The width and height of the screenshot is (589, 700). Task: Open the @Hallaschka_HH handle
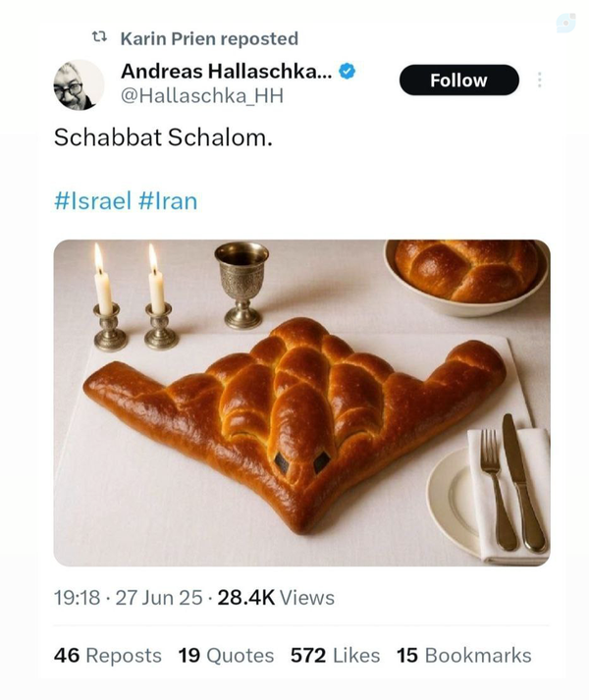click(202, 95)
